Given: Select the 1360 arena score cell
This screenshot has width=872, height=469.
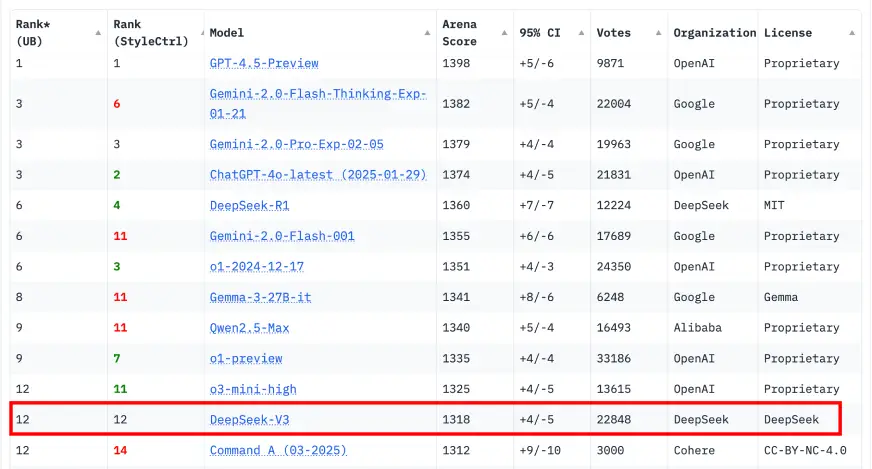Looking at the screenshot, I should 456,205.
